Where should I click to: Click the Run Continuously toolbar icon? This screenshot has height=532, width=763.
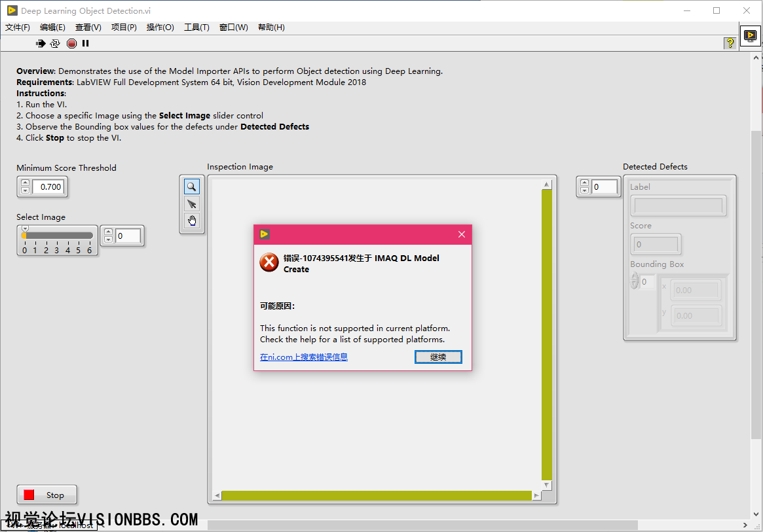coord(55,43)
